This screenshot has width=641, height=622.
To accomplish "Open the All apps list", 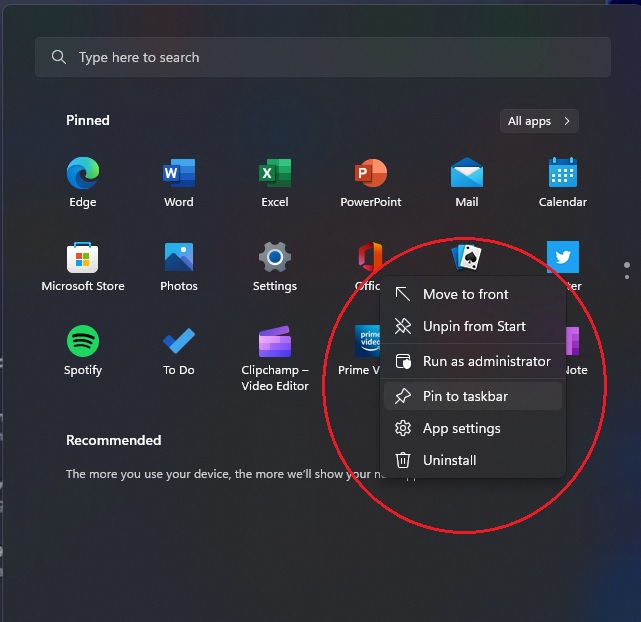I will click(539, 121).
